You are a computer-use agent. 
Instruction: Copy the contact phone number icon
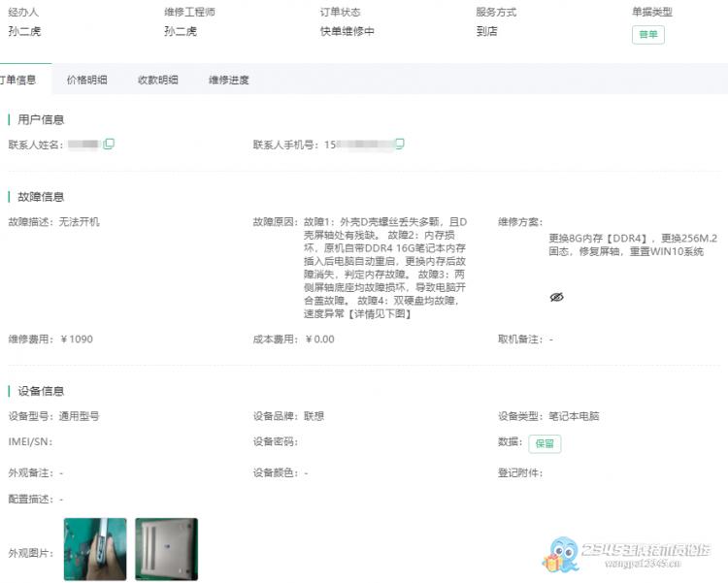point(399,144)
